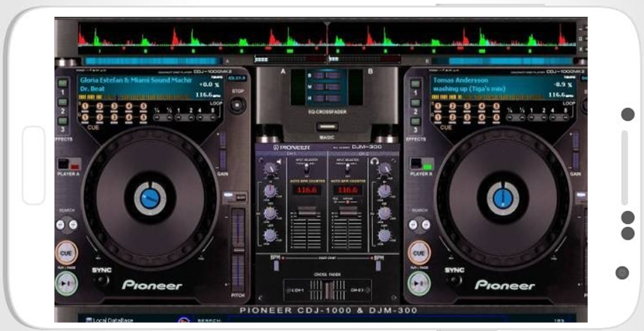Viewport: 644px width, 331px height.
Task: Click the channel 1 gain knob on the DJM-300
Action: coord(270,169)
